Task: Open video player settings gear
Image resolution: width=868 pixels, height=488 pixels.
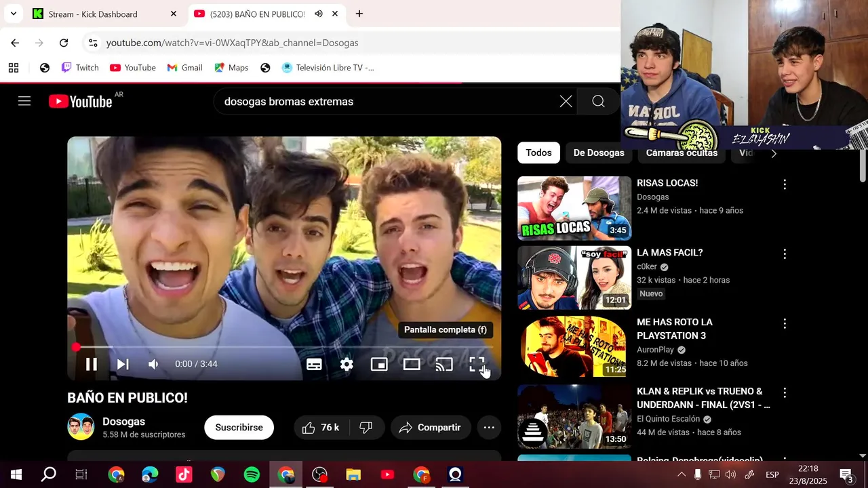Action: [x=347, y=364]
